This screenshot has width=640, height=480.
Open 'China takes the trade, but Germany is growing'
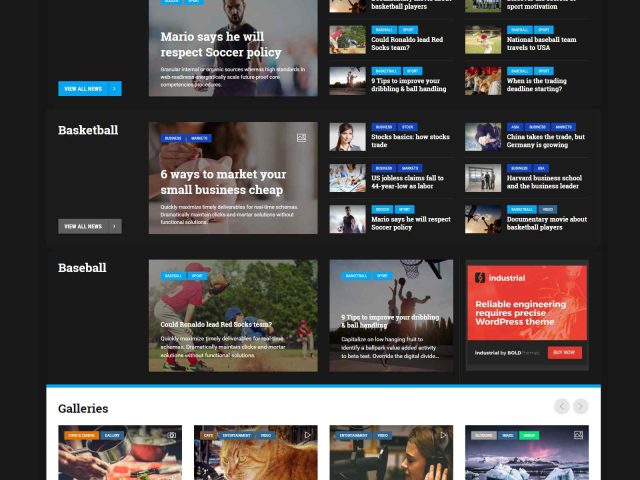[546, 141]
